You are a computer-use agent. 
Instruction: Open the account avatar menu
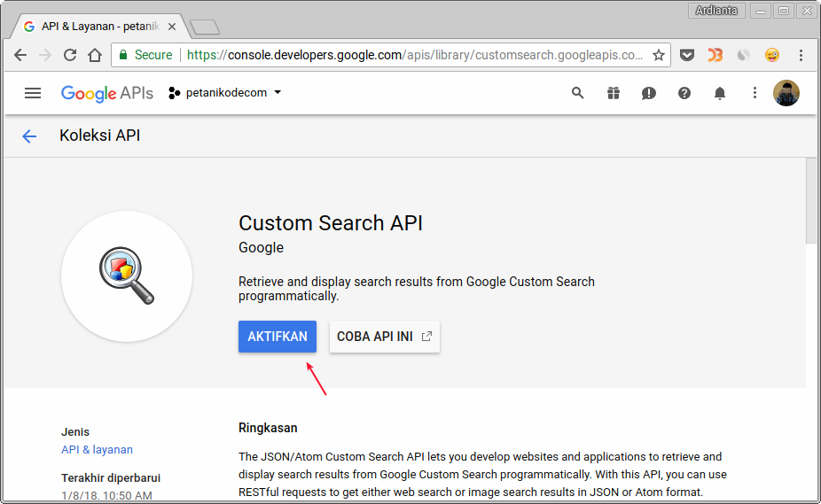coord(786,93)
